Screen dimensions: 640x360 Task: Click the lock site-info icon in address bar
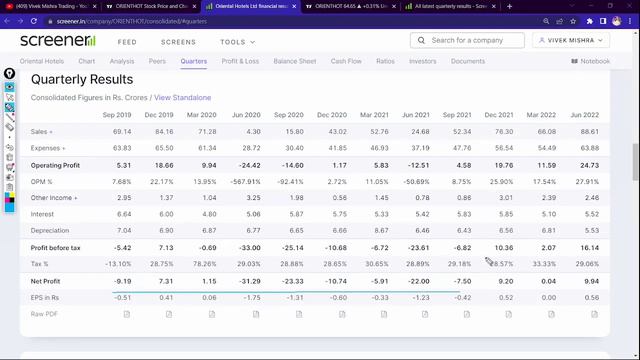click(x=50, y=21)
